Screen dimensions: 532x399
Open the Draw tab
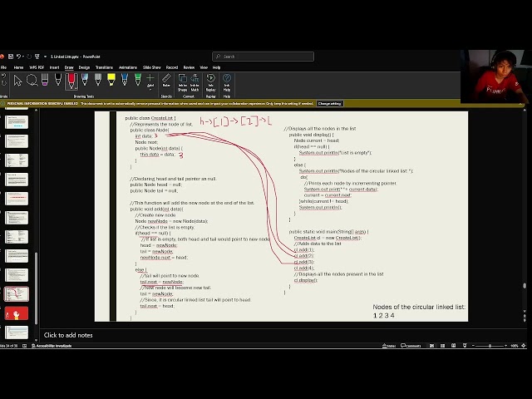[69, 67]
